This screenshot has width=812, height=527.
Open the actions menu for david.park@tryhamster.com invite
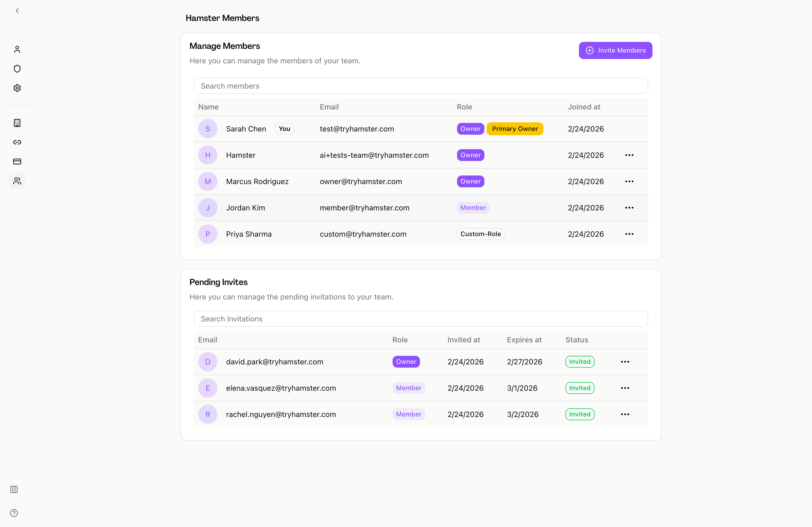coord(625,362)
